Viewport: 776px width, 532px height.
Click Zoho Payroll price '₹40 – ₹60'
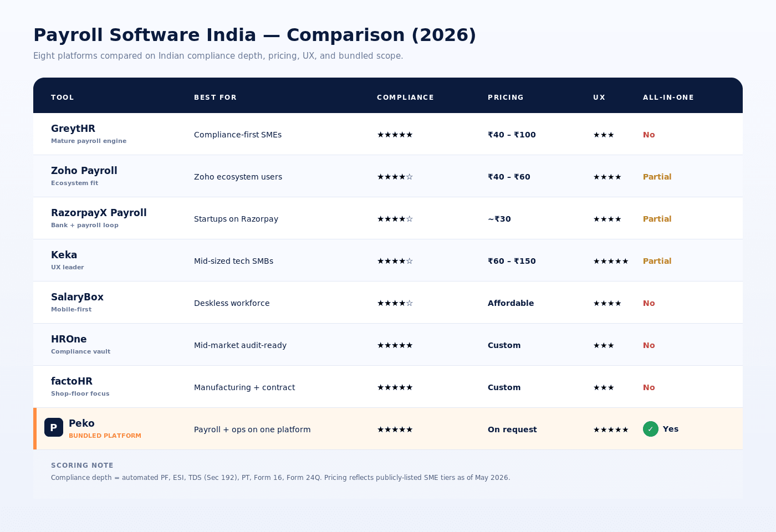pyautogui.click(x=509, y=177)
